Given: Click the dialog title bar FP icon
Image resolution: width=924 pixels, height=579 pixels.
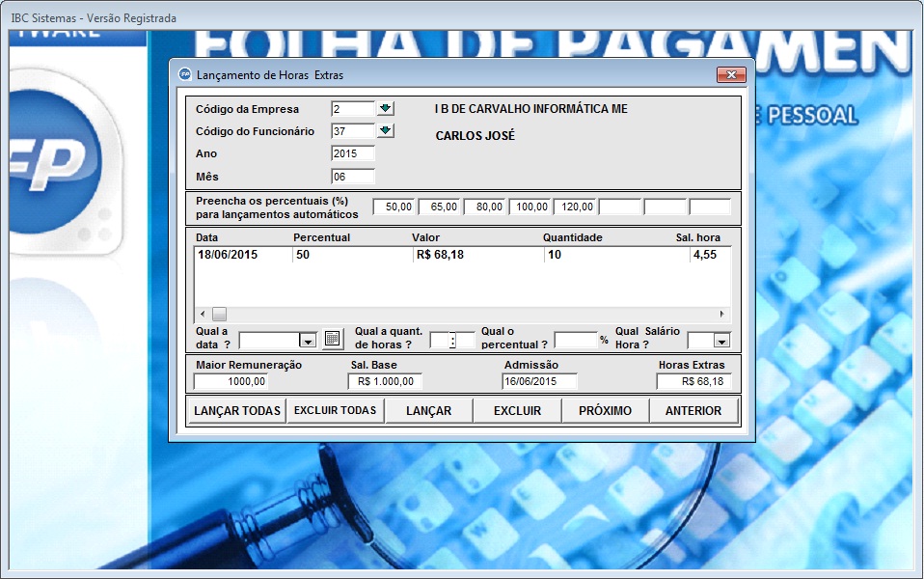Looking at the screenshot, I should coord(185,74).
